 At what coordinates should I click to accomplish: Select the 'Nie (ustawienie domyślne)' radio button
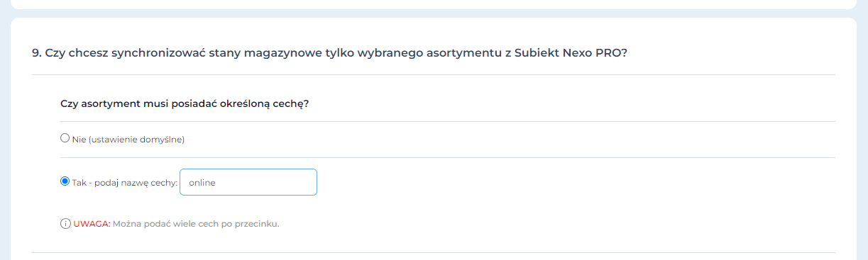pyautogui.click(x=65, y=139)
